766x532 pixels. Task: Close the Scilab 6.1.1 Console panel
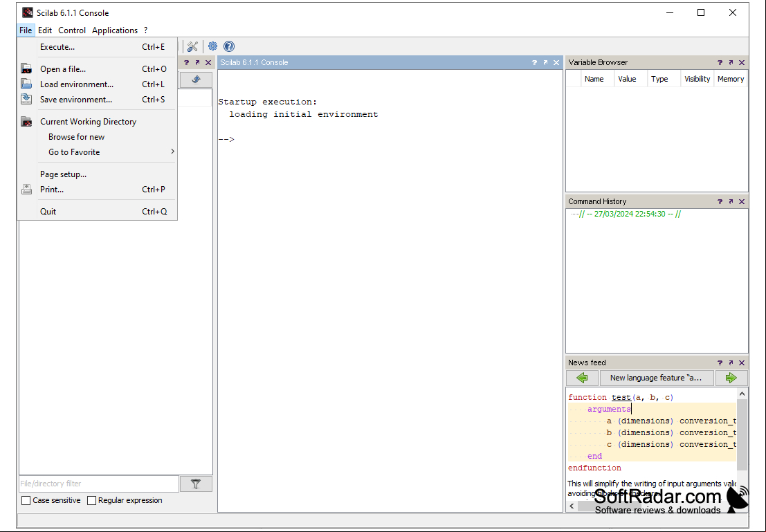(556, 62)
